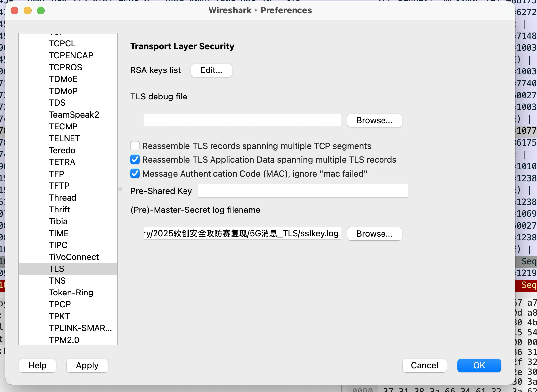Select the TDS protocol entry
This screenshot has width=537, height=392.
point(68,103)
